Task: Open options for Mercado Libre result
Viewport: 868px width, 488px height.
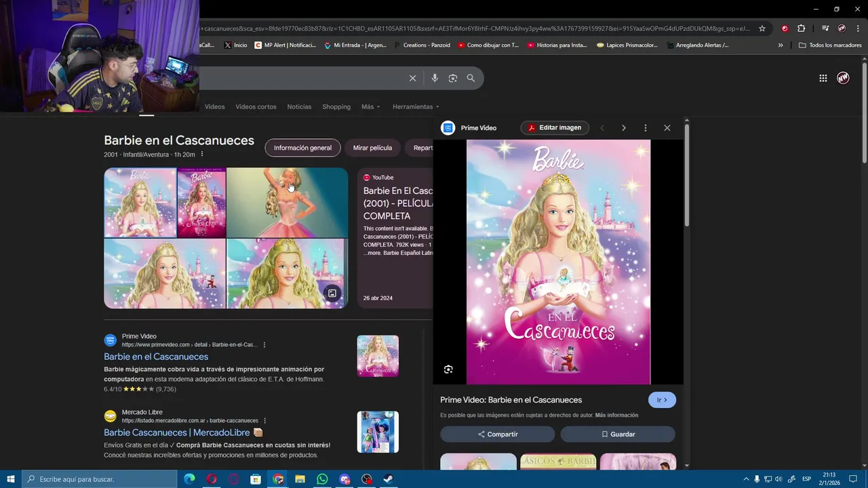Action: coord(265,421)
